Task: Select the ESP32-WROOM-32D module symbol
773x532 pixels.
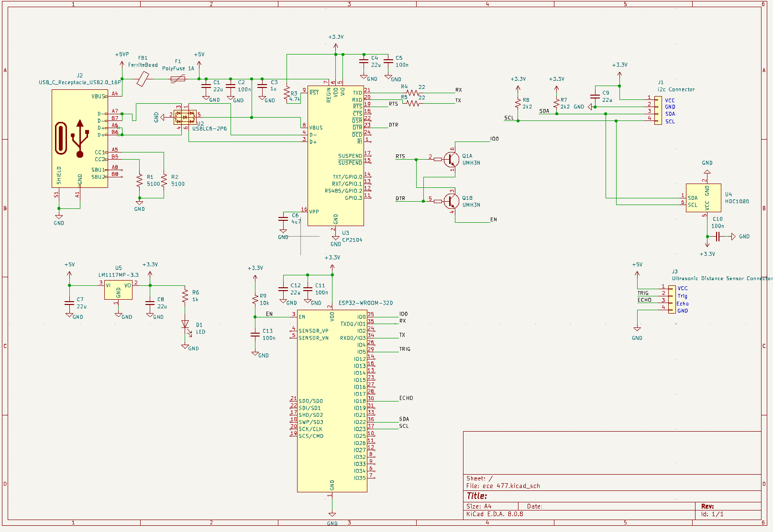Action: pos(331,401)
